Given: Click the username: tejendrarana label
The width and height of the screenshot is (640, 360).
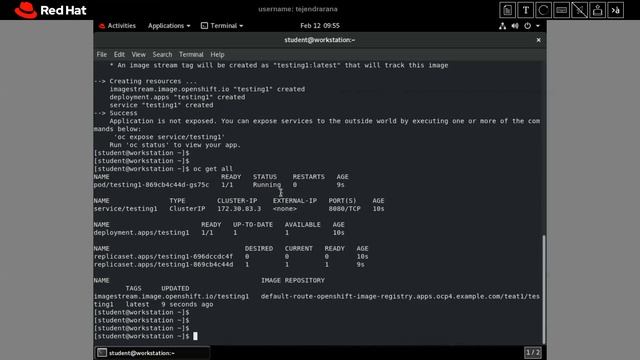Looking at the screenshot, I should (x=298, y=9).
